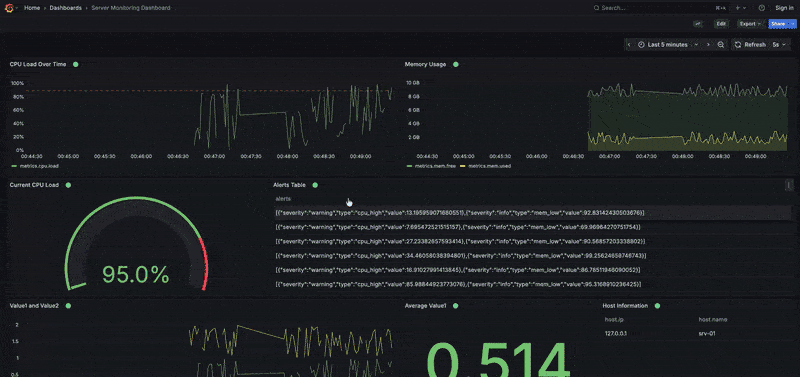Image resolution: width=800 pixels, height=377 pixels.
Task: Click the blue Share button
Action: pos(778,23)
